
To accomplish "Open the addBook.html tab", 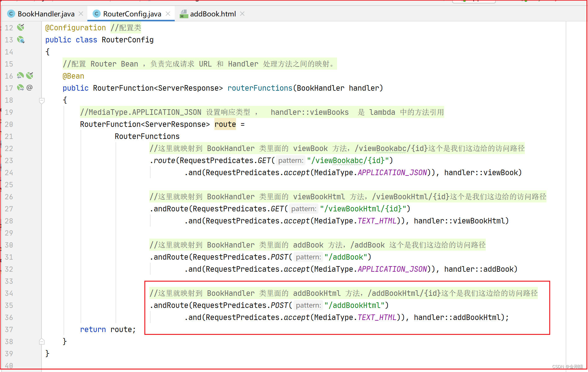I will click(x=213, y=14).
